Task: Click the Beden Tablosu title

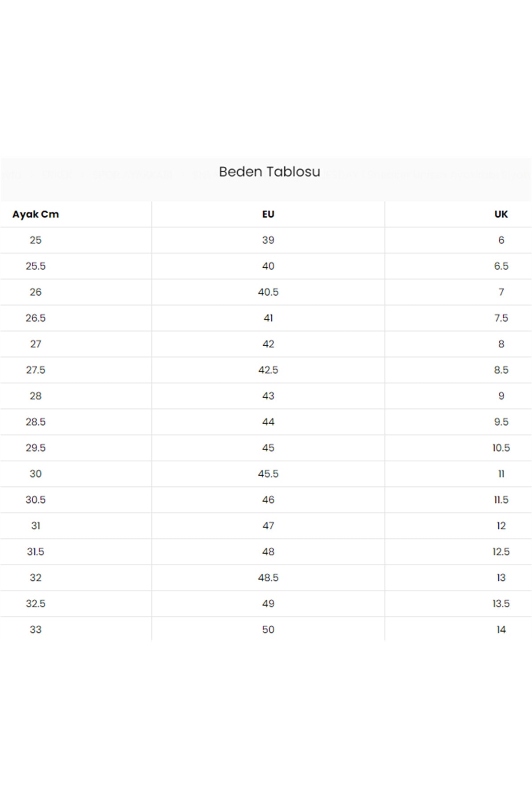Action: [269, 172]
